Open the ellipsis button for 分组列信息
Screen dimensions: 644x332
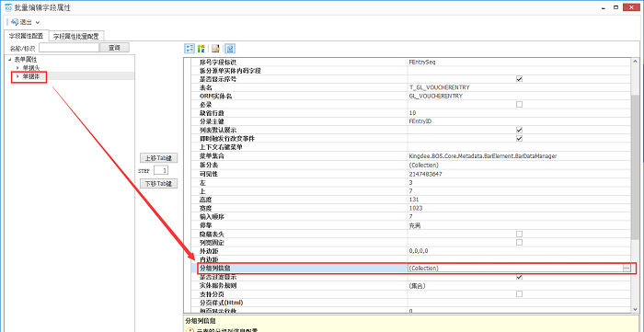click(626, 268)
